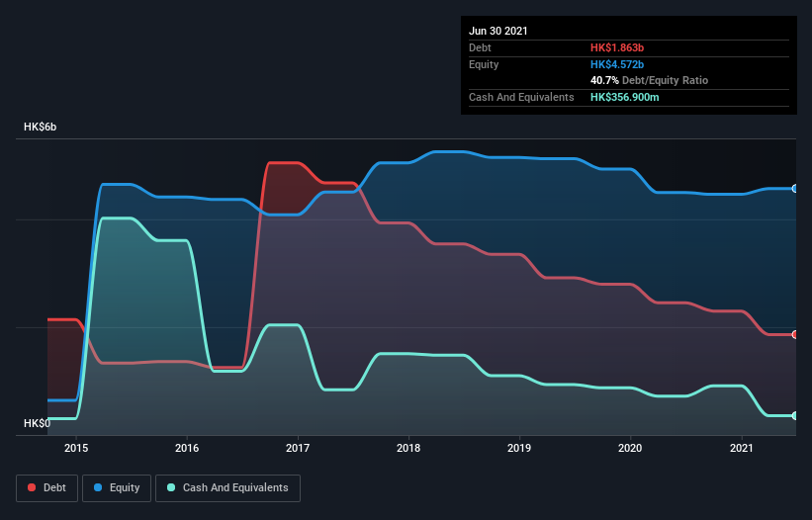Viewport: 812px width, 520px height.
Task: Click the HK$356.900m cash value
Action: tap(624, 97)
